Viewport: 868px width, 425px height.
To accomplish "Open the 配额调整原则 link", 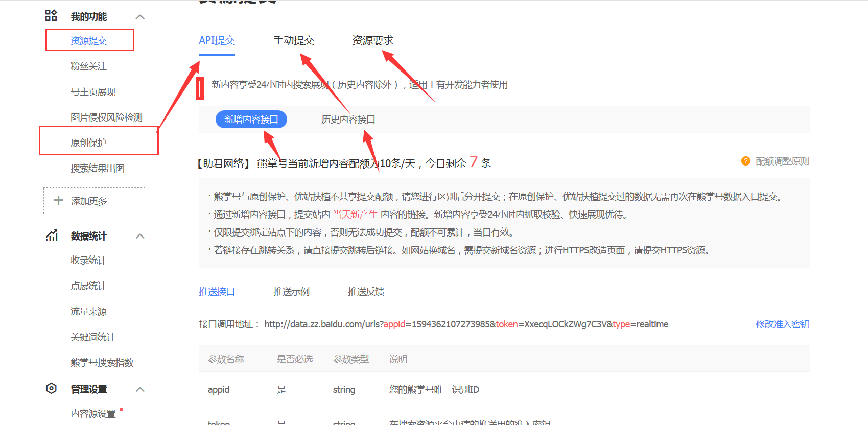I will [782, 161].
